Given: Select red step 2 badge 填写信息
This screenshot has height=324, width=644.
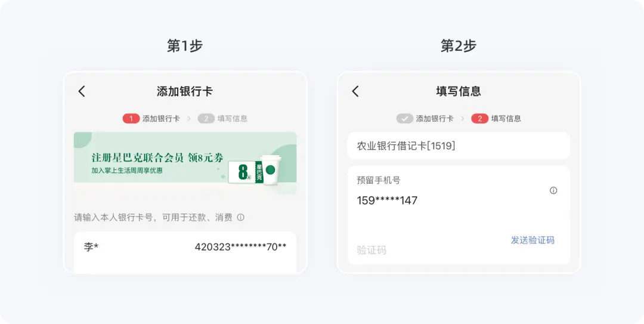Looking at the screenshot, I should coord(479,119).
